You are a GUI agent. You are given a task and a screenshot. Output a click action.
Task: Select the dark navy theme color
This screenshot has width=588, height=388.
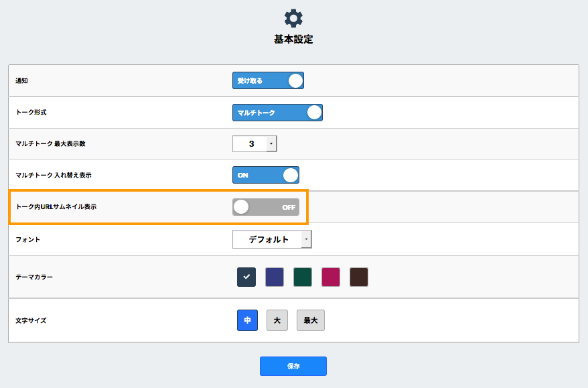click(x=246, y=277)
